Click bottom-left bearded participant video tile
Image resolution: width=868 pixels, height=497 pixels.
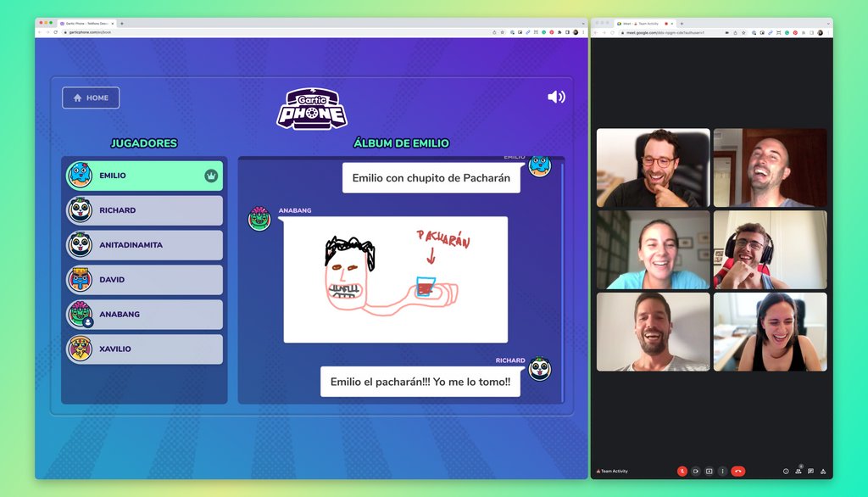[x=654, y=332]
